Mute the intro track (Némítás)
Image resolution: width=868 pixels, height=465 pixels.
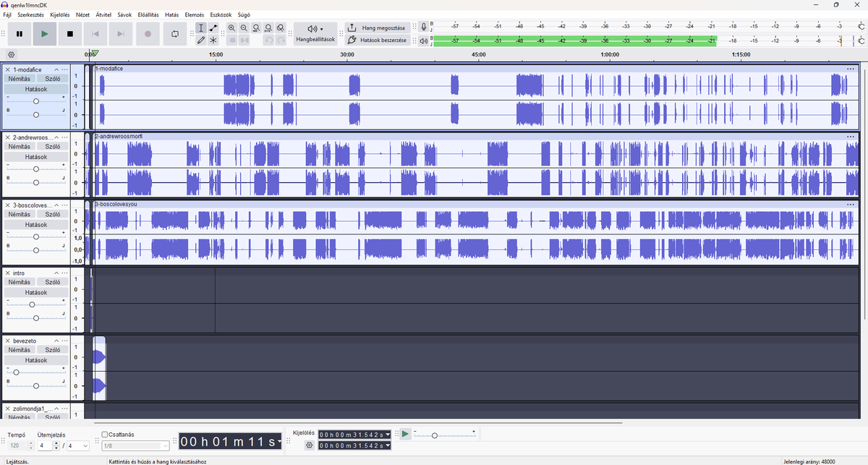click(x=20, y=282)
